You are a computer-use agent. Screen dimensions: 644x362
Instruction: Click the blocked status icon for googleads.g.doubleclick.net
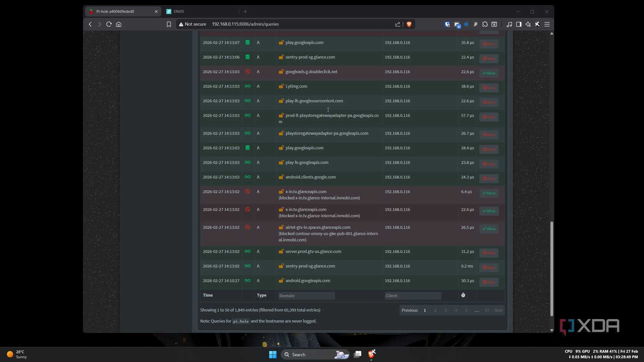[x=247, y=72]
